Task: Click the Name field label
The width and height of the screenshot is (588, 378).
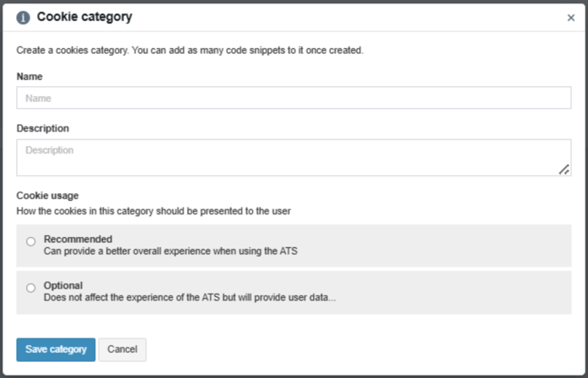Action: pos(30,76)
